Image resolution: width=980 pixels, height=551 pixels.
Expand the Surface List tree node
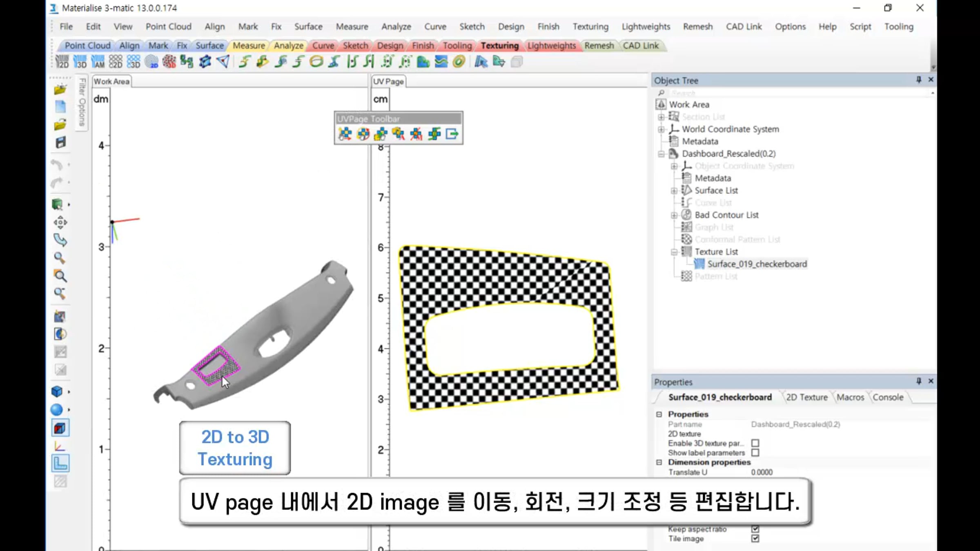[x=674, y=191]
